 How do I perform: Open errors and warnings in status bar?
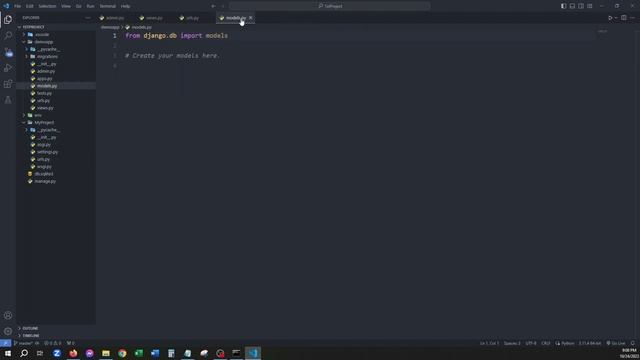click(x=53, y=343)
